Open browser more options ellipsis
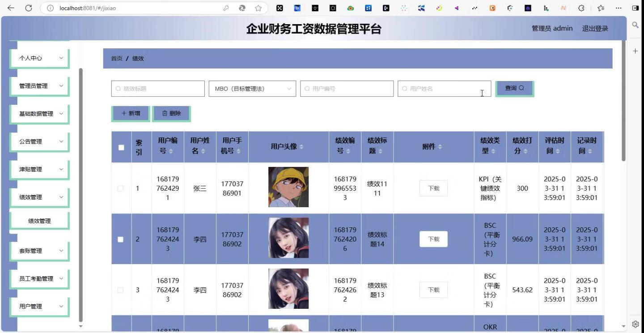The image size is (644, 333). [x=619, y=8]
